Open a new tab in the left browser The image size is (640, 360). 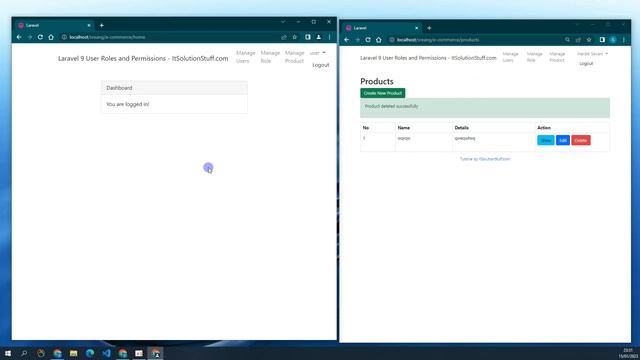tap(102, 25)
